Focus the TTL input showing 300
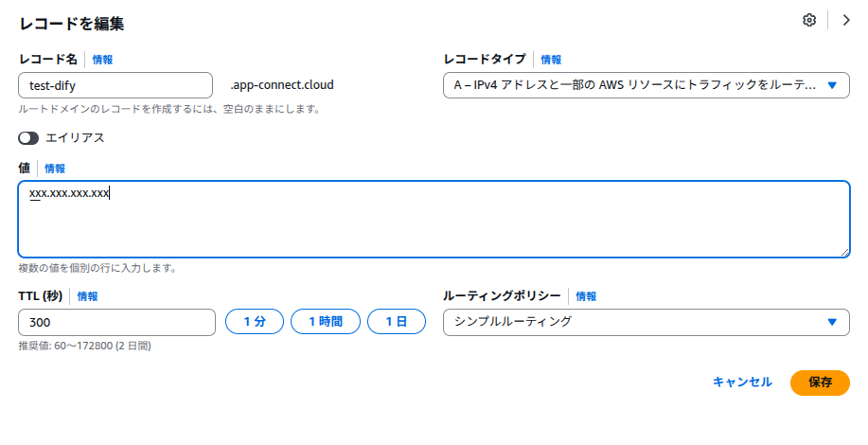 117,322
